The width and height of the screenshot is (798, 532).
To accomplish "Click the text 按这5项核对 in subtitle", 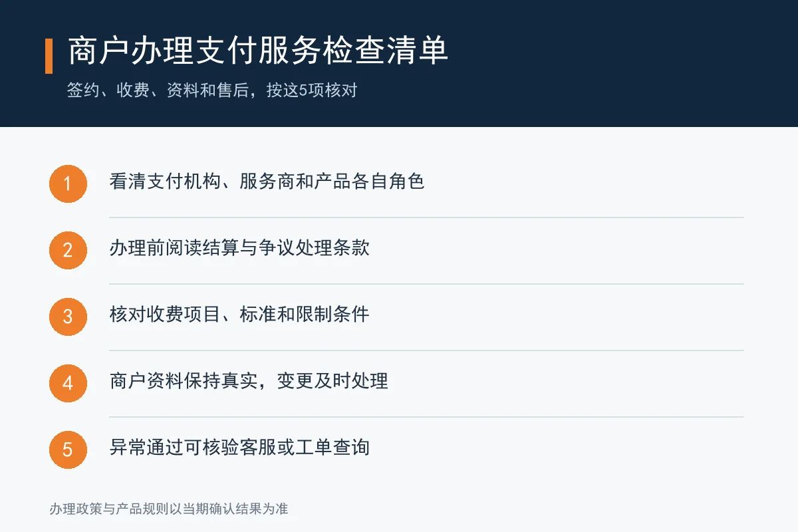I will click(x=312, y=90).
